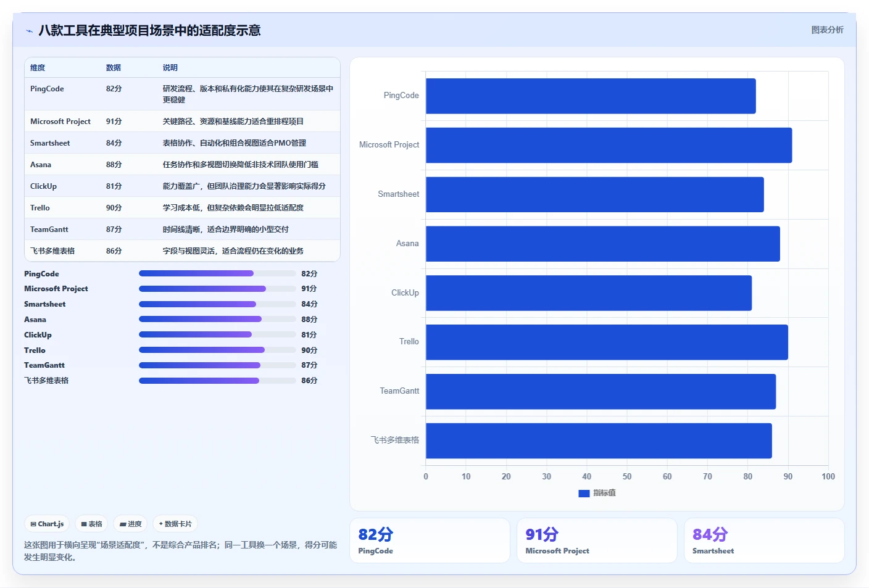Click the footnote text about 场景适配度
Image resolution: width=869 pixels, height=588 pixels.
tap(180, 551)
